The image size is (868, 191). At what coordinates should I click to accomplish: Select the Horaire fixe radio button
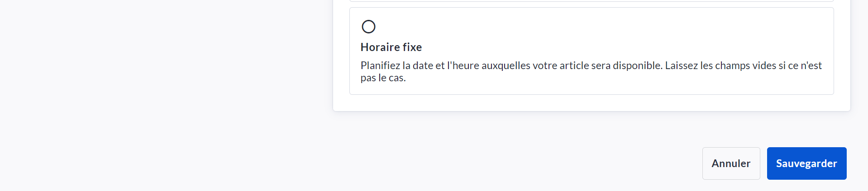368,27
